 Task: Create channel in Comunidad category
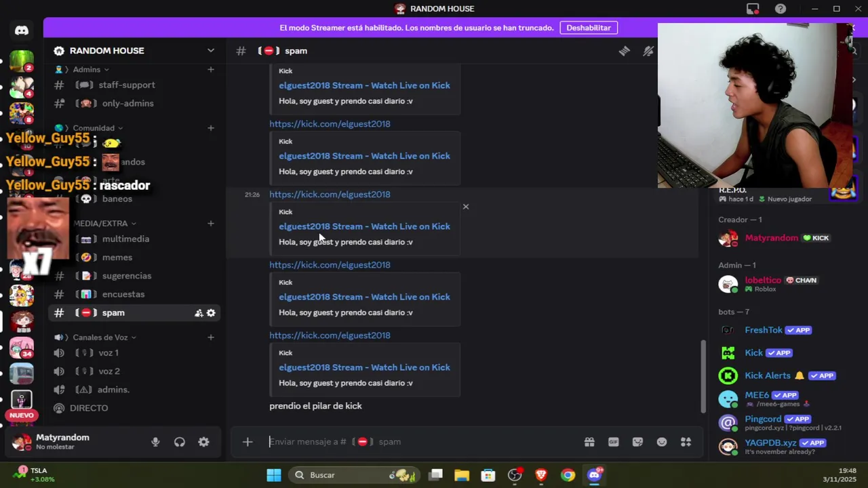211,127
